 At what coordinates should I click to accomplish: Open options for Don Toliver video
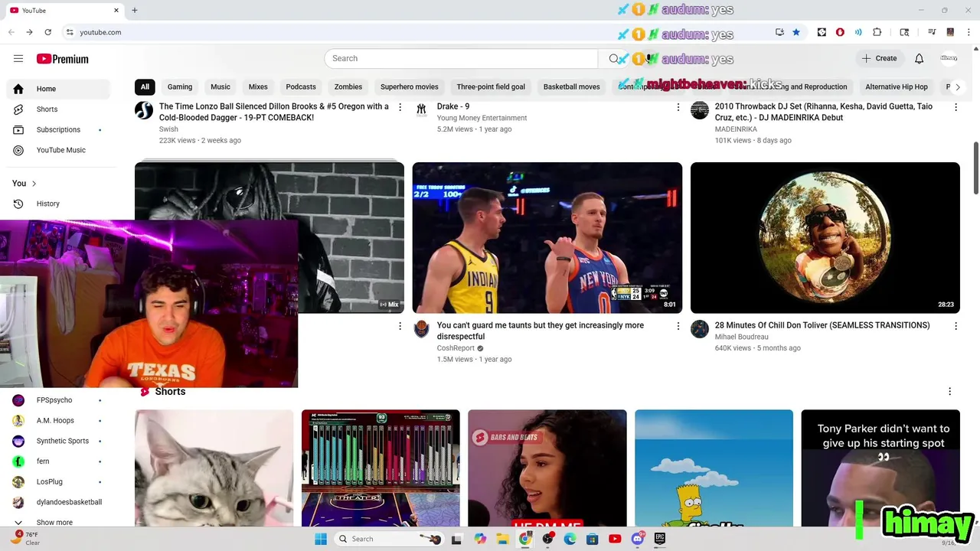pos(955,326)
